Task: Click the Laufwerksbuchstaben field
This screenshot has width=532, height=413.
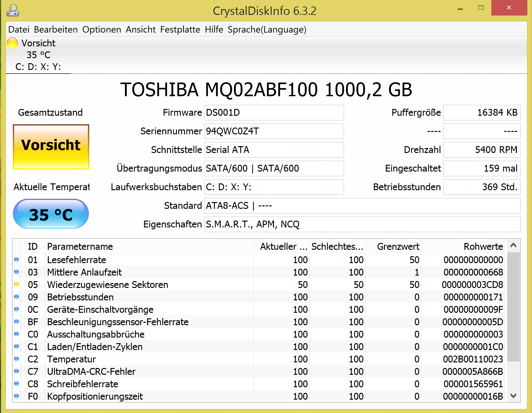Action: coord(274,187)
